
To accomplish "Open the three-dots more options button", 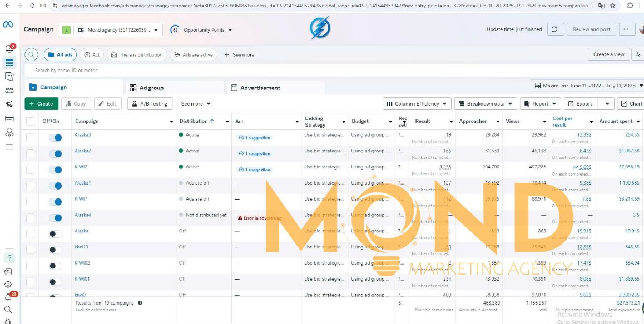I will click(626, 29).
